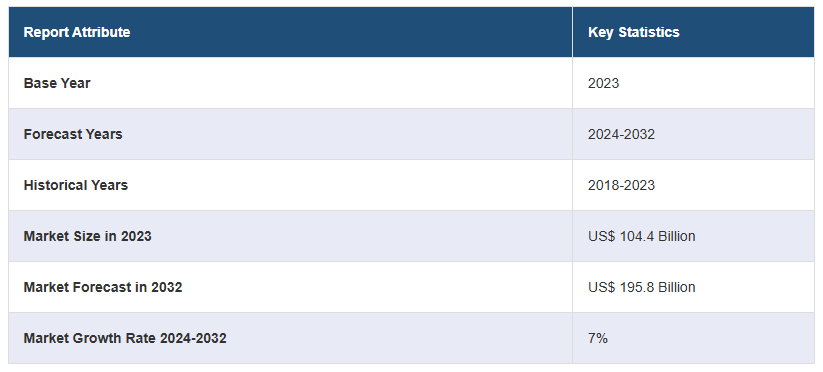Screen dimensions: 823x372
Task: Click the word Billion in the 2023 market size cell
Action: coord(677,236)
